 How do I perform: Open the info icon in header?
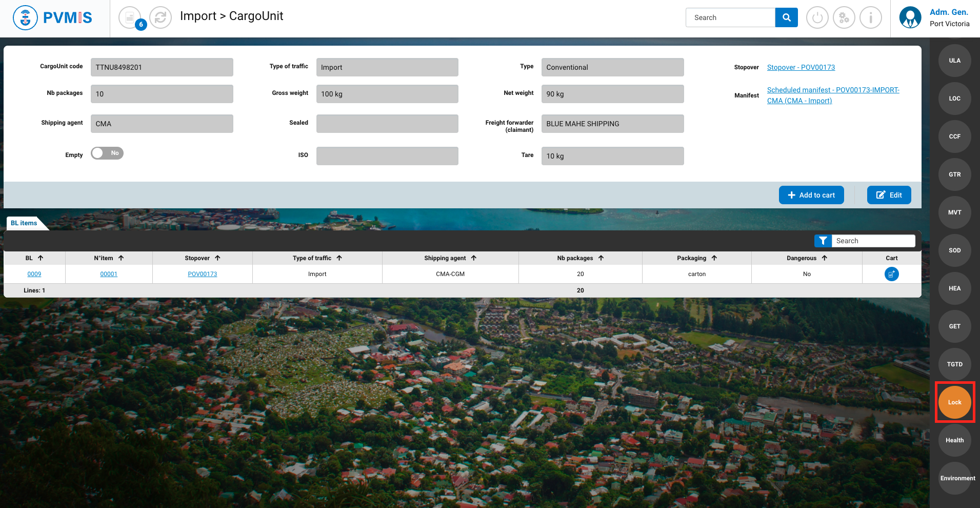[x=871, y=18]
